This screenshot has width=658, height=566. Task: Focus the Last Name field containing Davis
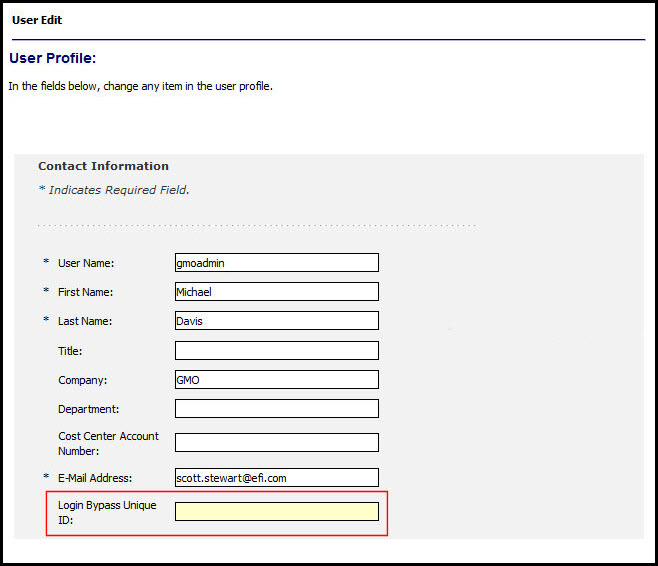coord(276,321)
